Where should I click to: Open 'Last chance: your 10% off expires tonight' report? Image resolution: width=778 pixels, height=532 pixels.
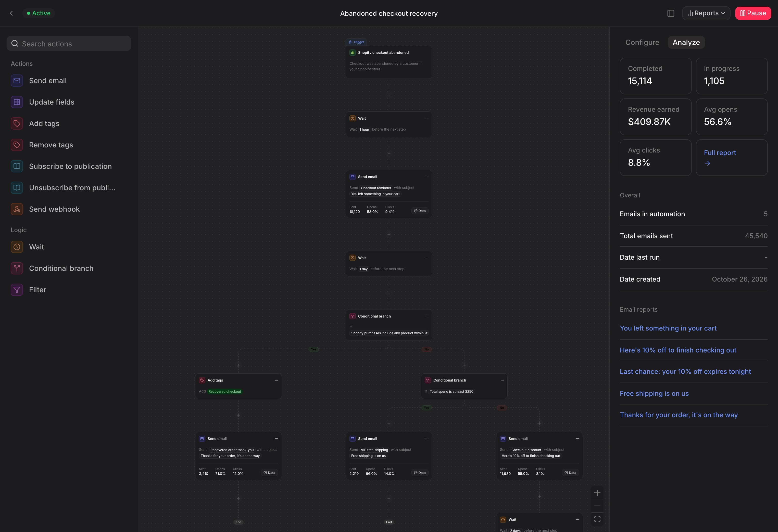pos(685,372)
